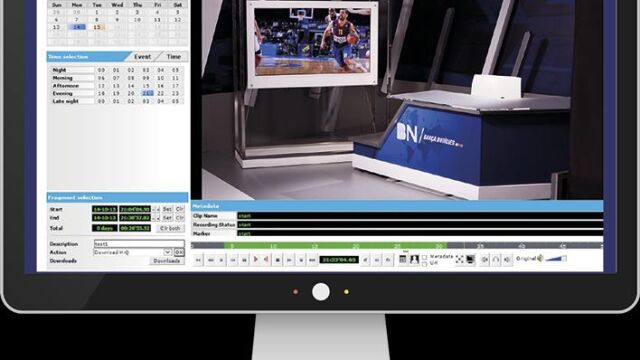Jump to the end of the recording
640x360 pixels.
[x=312, y=260]
